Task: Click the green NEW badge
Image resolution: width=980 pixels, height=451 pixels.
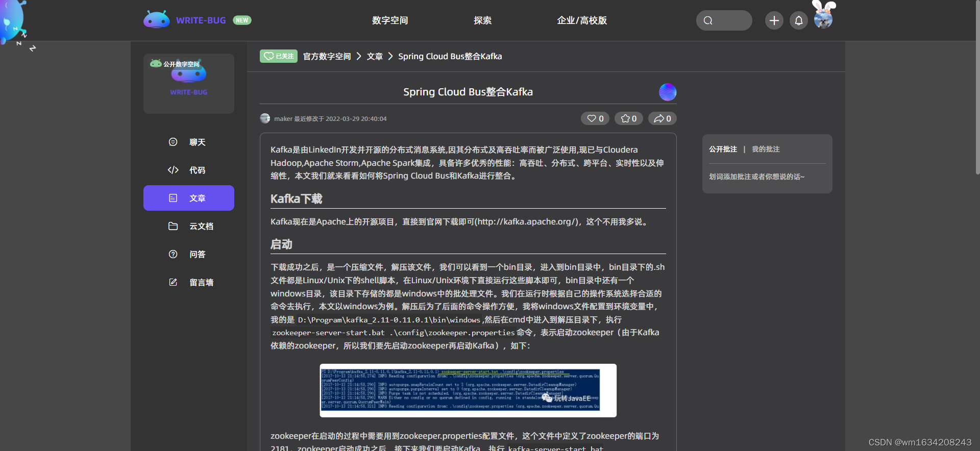Action: point(242,20)
